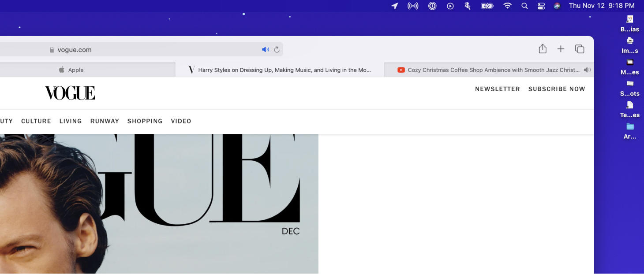Select the Im...s desktop item
Viewport: 644px width, 274px height.
point(630,45)
